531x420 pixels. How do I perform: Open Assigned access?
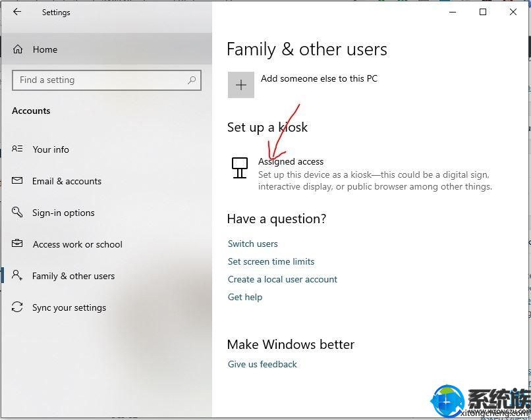click(x=291, y=161)
